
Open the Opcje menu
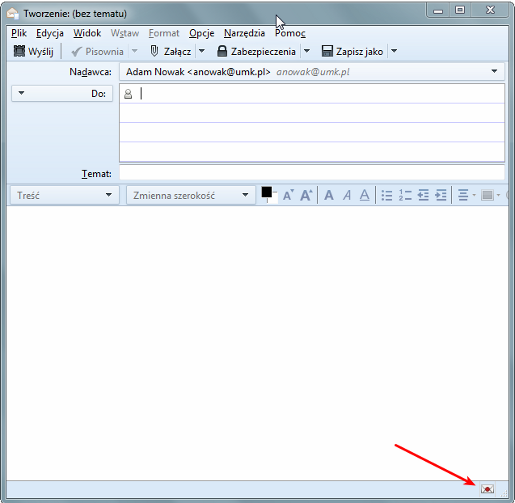pyautogui.click(x=201, y=33)
